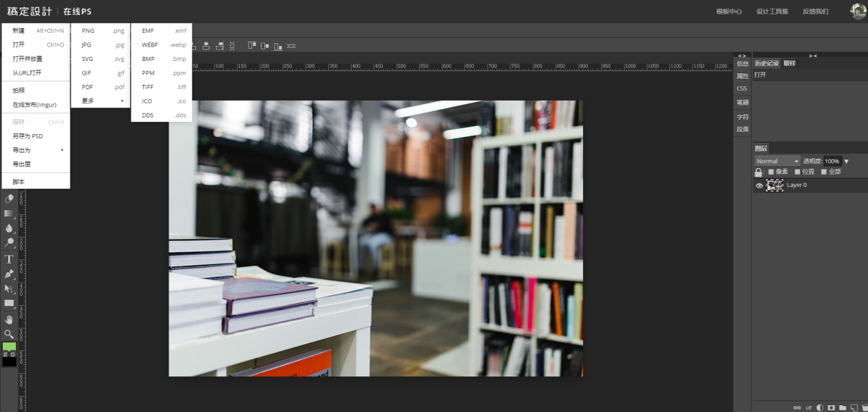The image size is (868, 412).
Task: Open the Normal blend mode dropdown
Action: click(777, 161)
